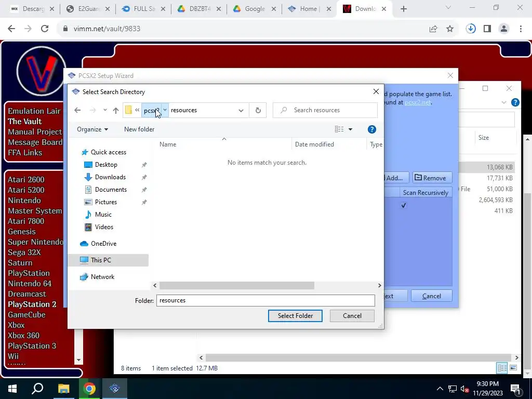Click the Search resources field
This screenshot has height=399, width=532.
tap(325, 110)
